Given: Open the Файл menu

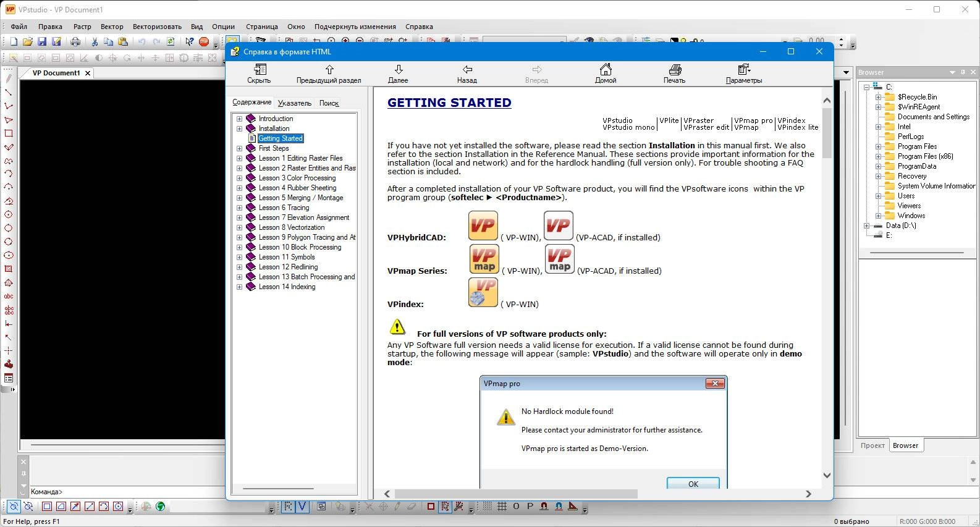Looking at the screenshot, I should [19, 27].
